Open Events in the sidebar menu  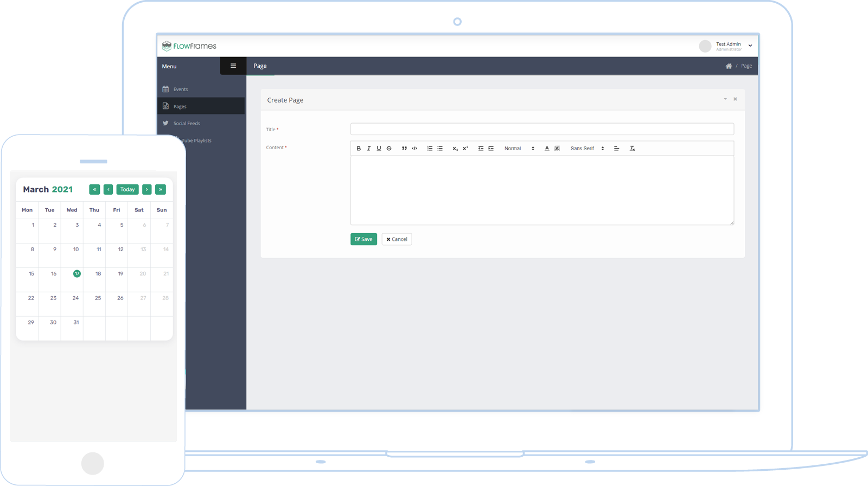point(201,89)
